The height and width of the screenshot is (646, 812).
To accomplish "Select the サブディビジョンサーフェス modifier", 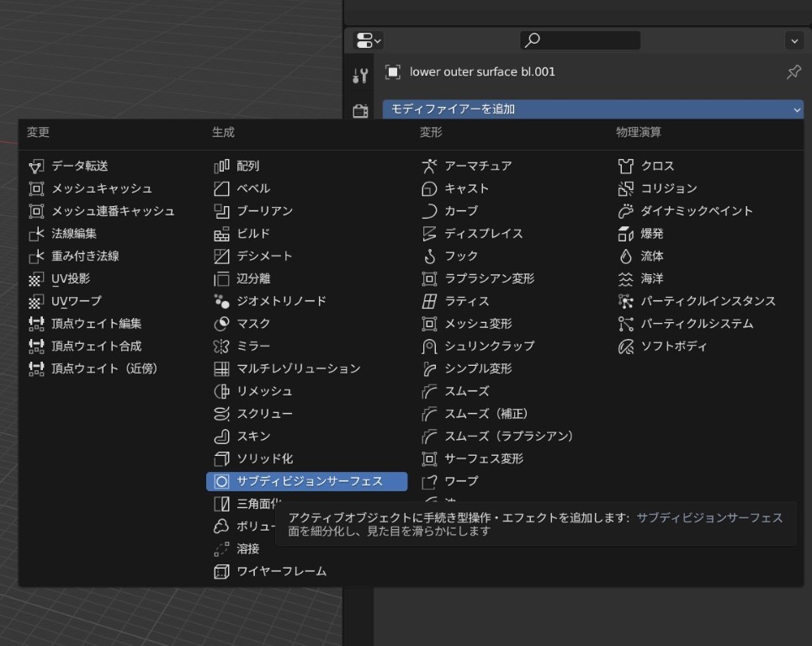I will (x=309, y=481).
